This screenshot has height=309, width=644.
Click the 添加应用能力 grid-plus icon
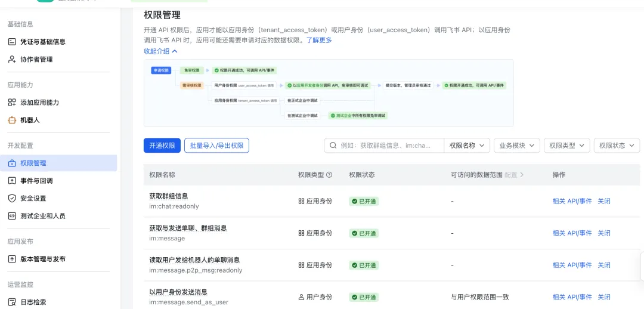coord(12,103)
